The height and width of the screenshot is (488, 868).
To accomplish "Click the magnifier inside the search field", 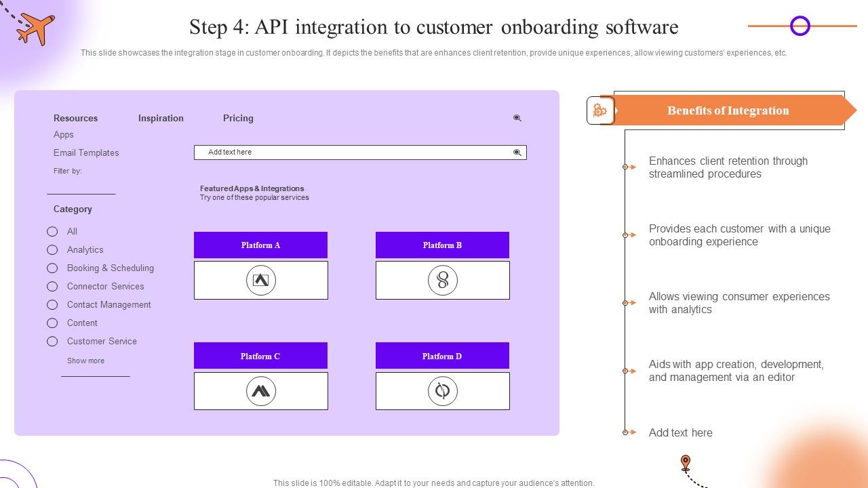I will (x=517, y=152).
